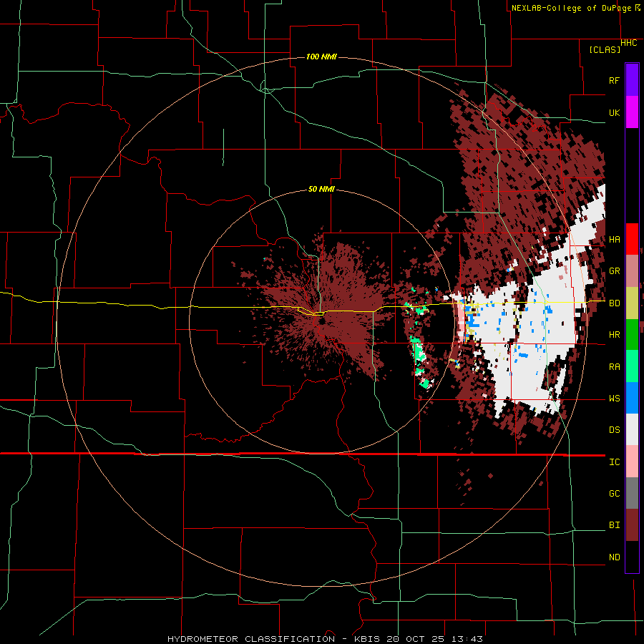Click the IC light pink legend swatch
This screenshot has width=644, height=644.
(x=632, y=462)
